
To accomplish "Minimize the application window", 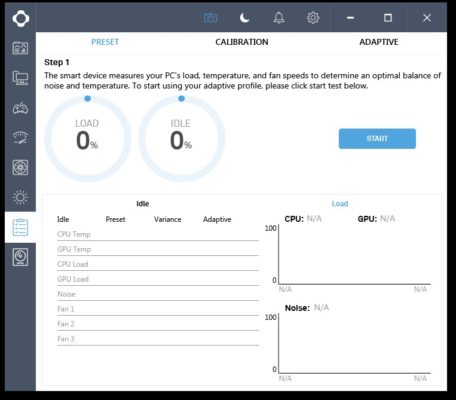I will pyautogui.click(x=350, y=18).
